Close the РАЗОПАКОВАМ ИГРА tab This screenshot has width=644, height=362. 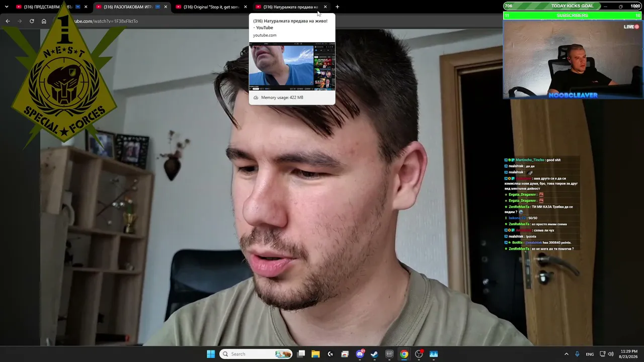[166, 7]
